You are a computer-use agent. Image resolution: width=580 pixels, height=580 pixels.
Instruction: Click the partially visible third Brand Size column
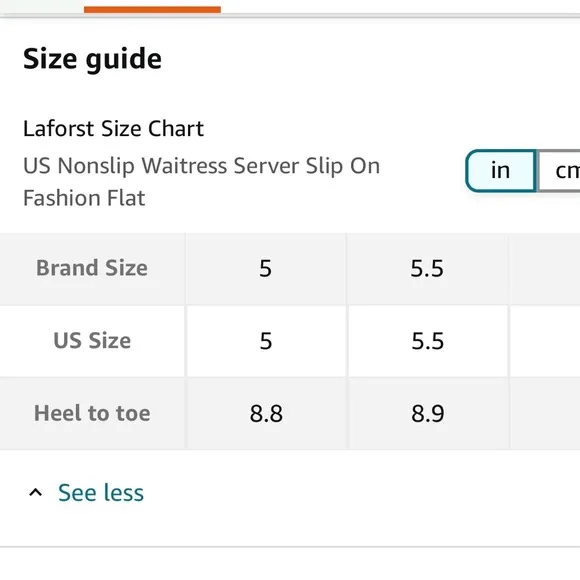pyautogui.click(x=545, y=268)
